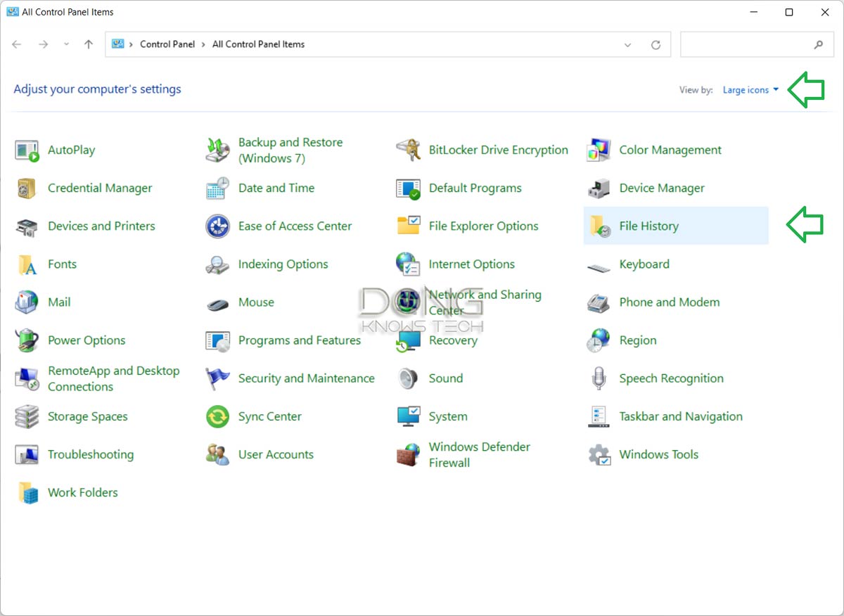Image resolution: width=844 pixels, height=616 pixels.
Task: Expand the address bar history dropdown
Action: pos(627,44)
